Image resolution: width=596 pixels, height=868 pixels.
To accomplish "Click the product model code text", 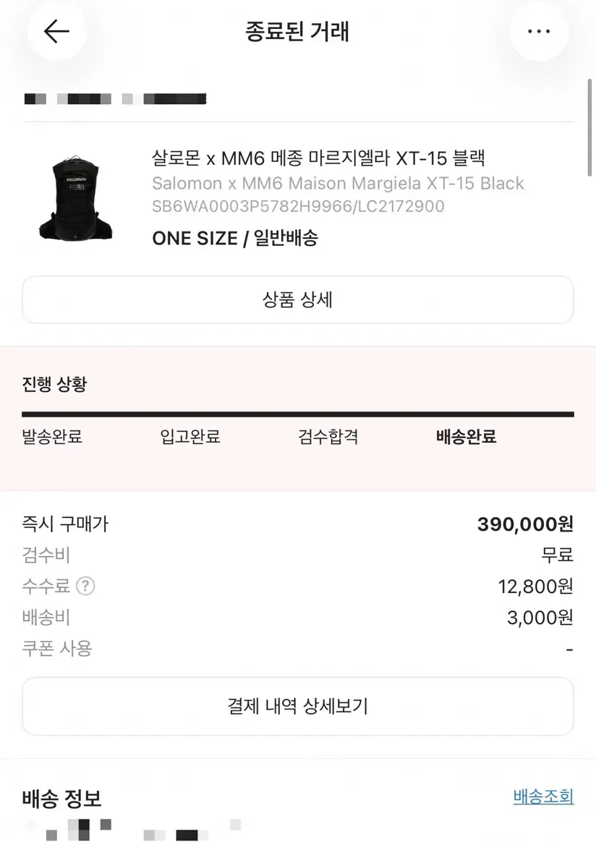I will 298,207.
